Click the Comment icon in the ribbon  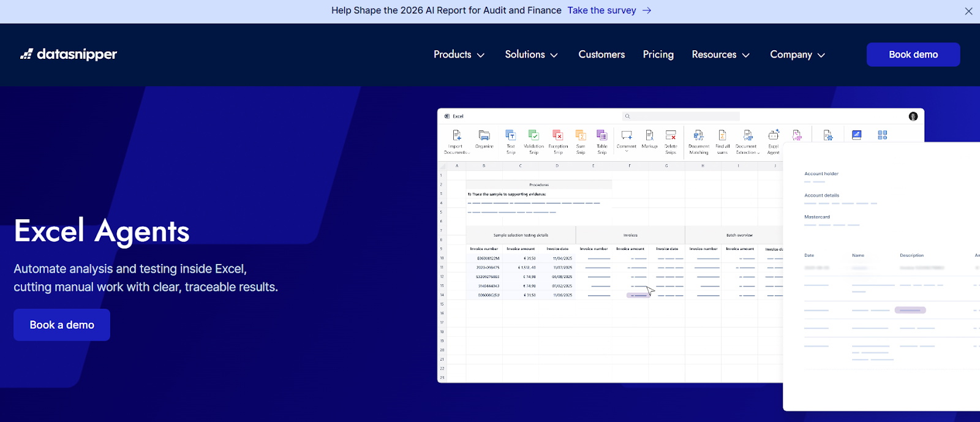tap(627, 135)
